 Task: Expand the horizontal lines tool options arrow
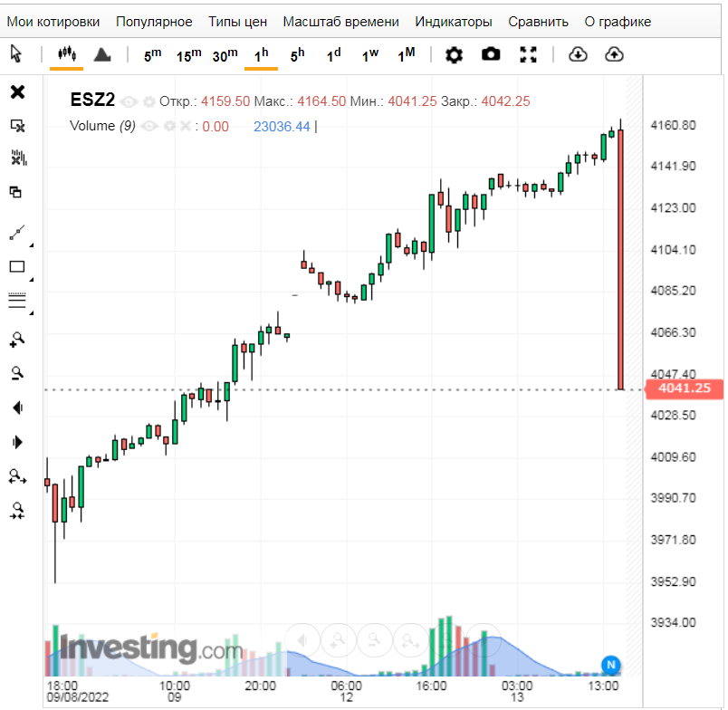(x=31, y=313)
